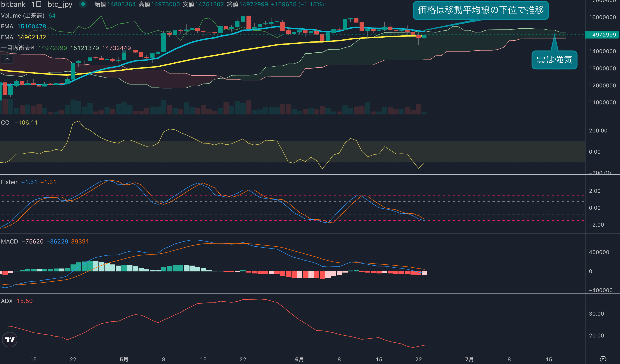Select the MACD indicator label
The width and height of the screenshot is (620, 364).
coord(9,241)
